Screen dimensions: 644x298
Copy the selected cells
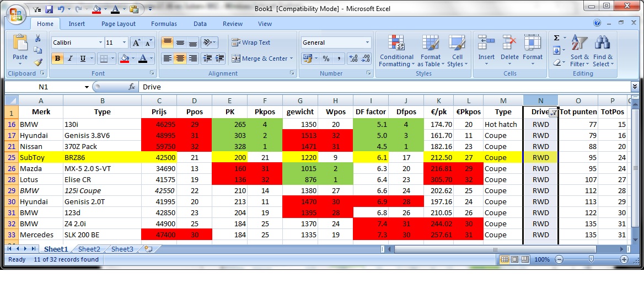(38, 51)
